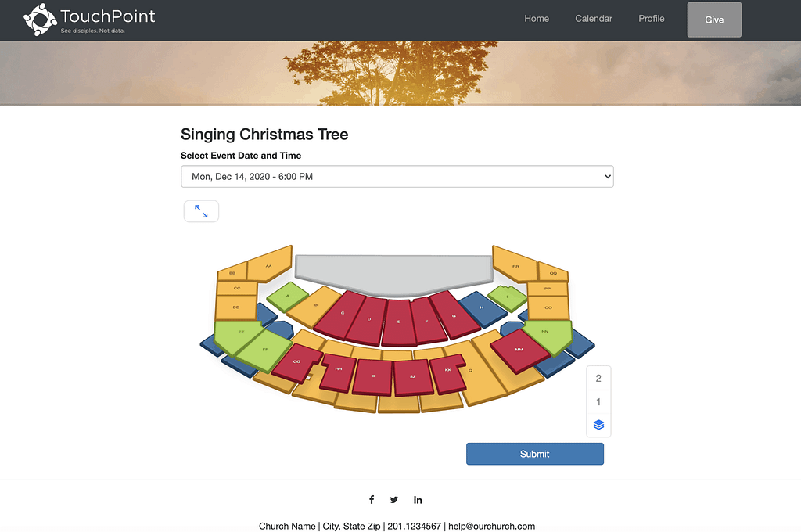Open the Facebook icon link

pyautogui.click(x=372, y=500)
